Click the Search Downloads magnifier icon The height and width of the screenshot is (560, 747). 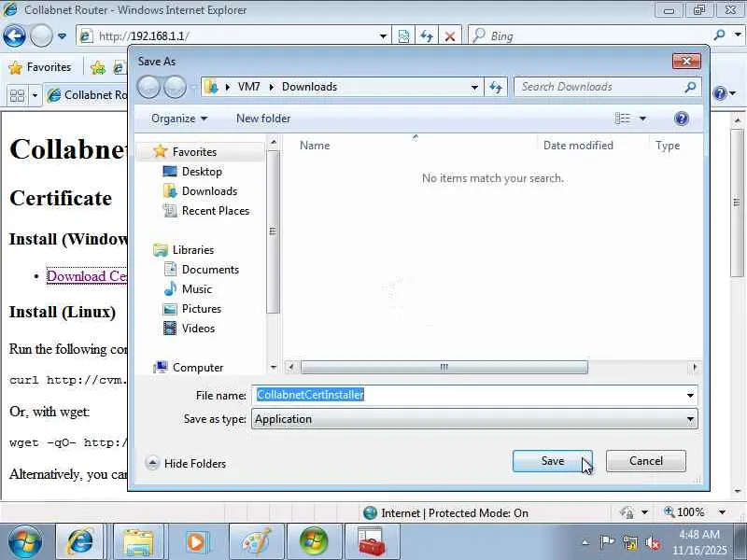click(690, 87)
